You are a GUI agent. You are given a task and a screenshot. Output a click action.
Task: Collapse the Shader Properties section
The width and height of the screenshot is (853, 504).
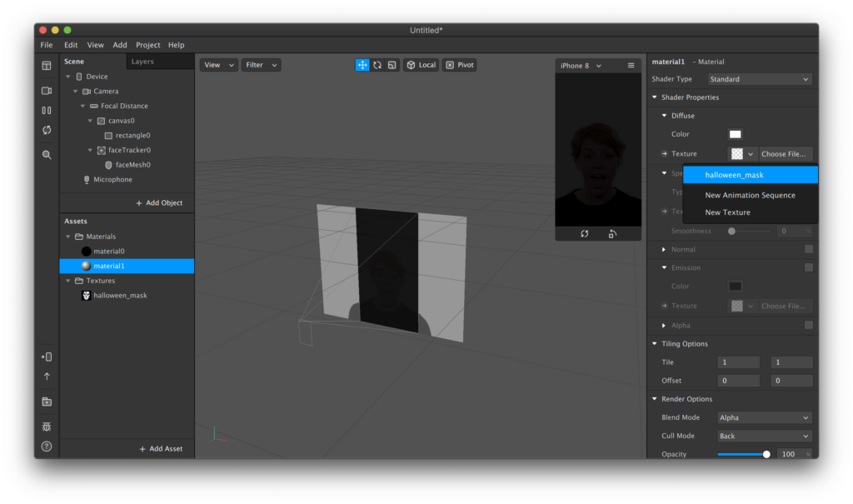[x=655, y=97]
